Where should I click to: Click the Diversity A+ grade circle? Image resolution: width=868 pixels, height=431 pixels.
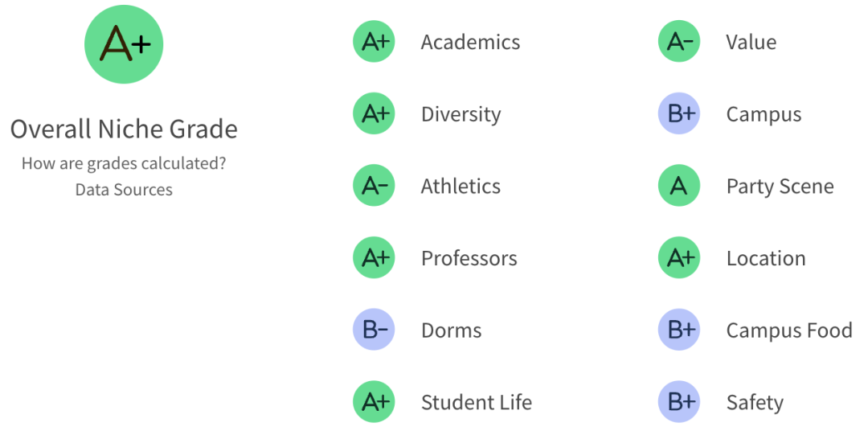(x=374, y=113)
